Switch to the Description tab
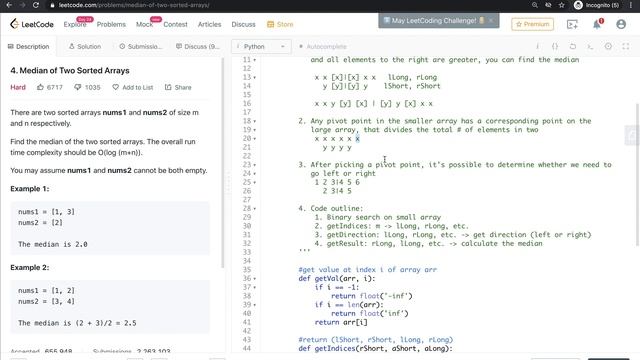The height and width of the screenshot is (360, 640). [x=29, y=47]
